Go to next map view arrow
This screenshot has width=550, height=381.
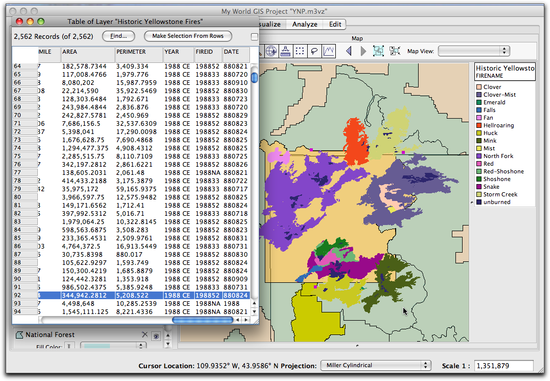click(x=363, y=51)
